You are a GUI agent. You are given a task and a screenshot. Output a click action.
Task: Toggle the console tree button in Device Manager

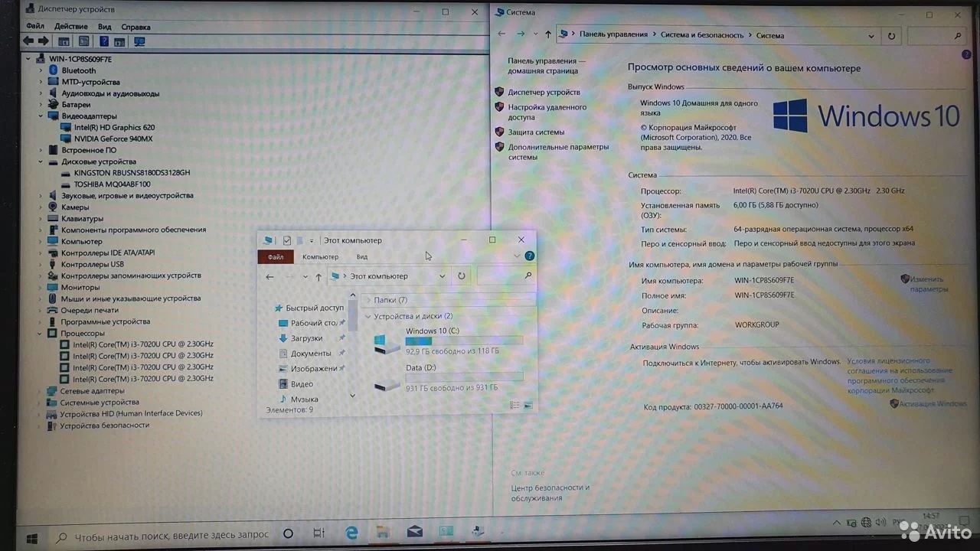click(64, 41)
